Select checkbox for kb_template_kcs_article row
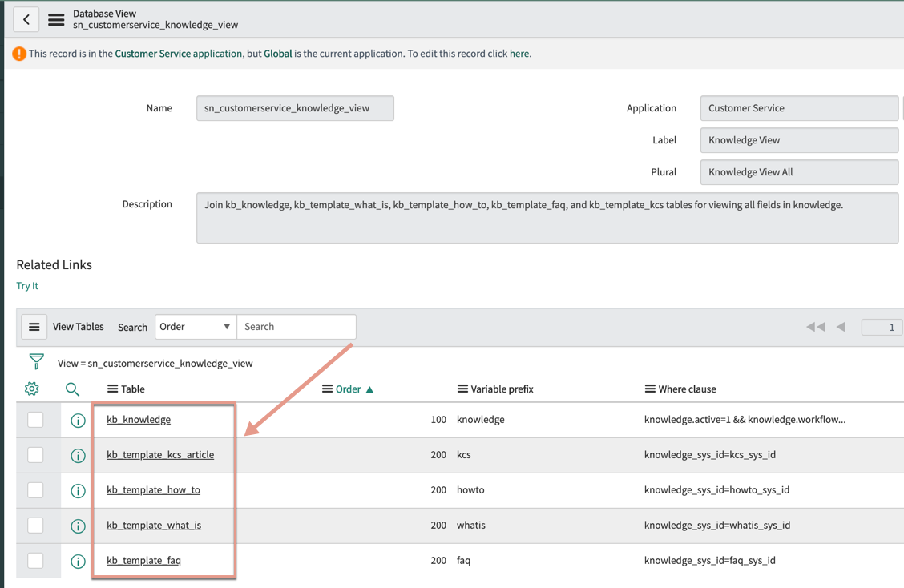904x588 pixels. [x=35, y=455]
